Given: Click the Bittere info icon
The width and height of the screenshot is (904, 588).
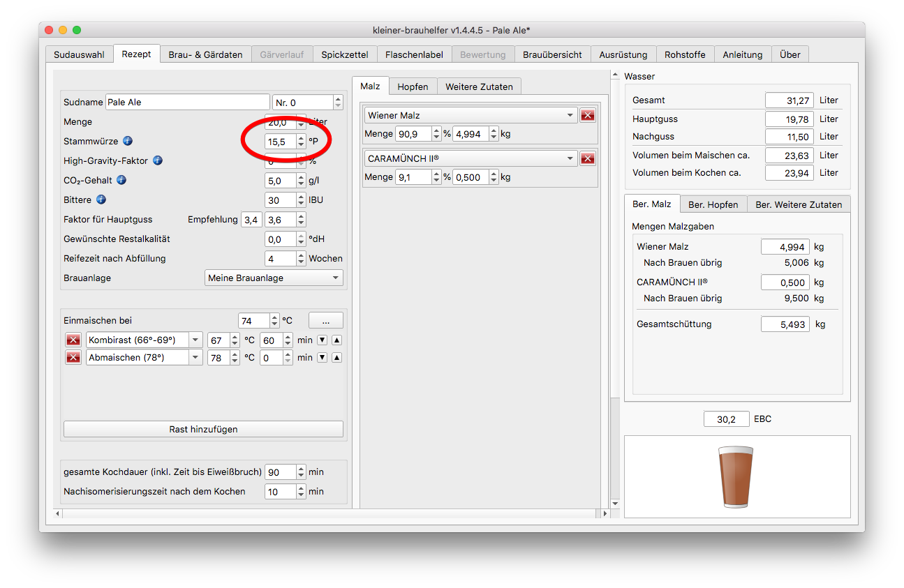Looking at the screenshot, I should pyautogui.click(x=101, y=199).
